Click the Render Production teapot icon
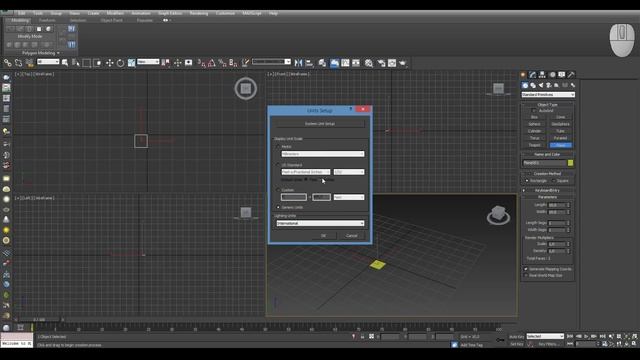This screenshot has width=640, height=360. click(403, 63)
